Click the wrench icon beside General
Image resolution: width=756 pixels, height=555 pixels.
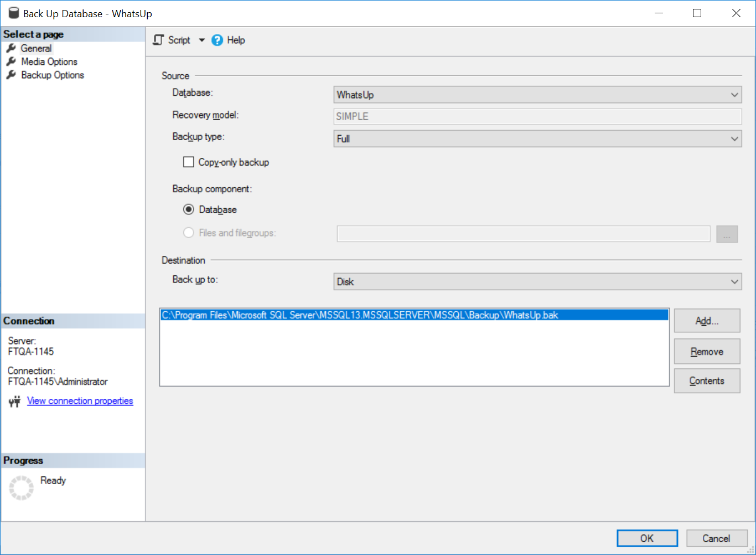pyautogui.click(x=11, y=48)
